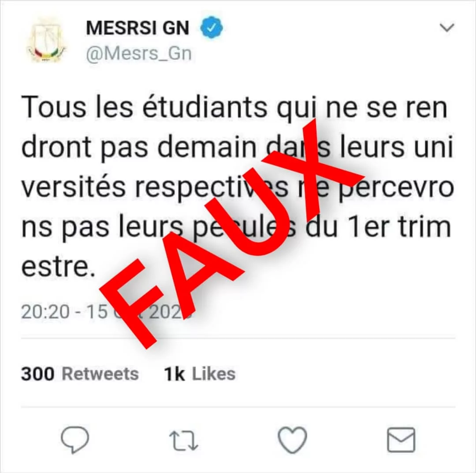Open the @Mesrs_Gn handle link

(x=139, y=54)
